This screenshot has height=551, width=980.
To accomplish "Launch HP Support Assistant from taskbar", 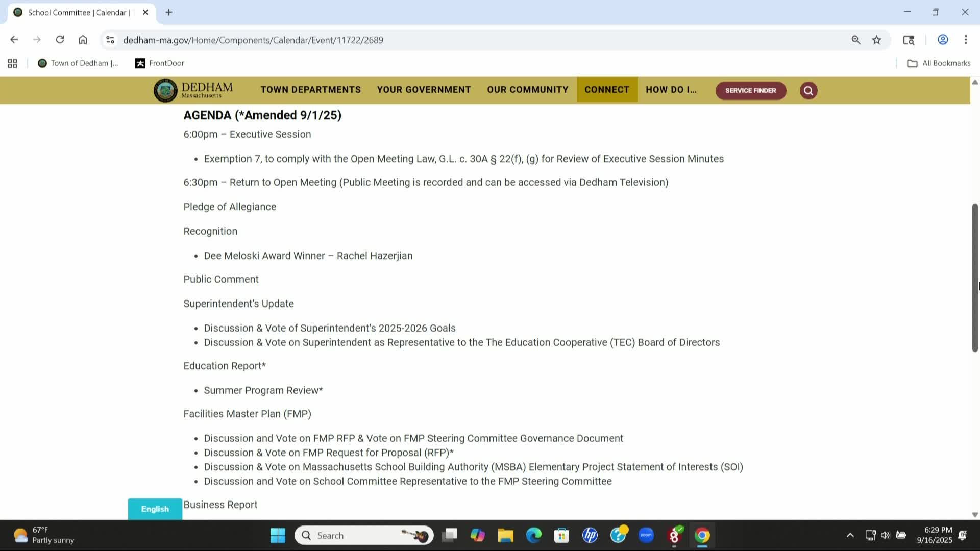I will (590, 535).
